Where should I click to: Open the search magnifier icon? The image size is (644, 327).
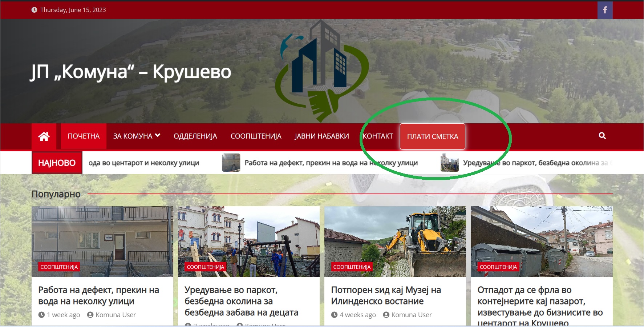click(602, 136)
